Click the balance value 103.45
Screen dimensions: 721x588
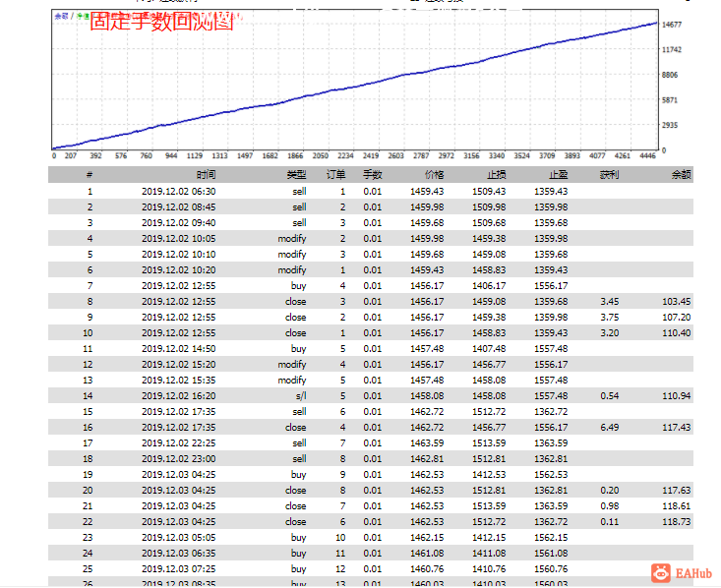point(677,302)
